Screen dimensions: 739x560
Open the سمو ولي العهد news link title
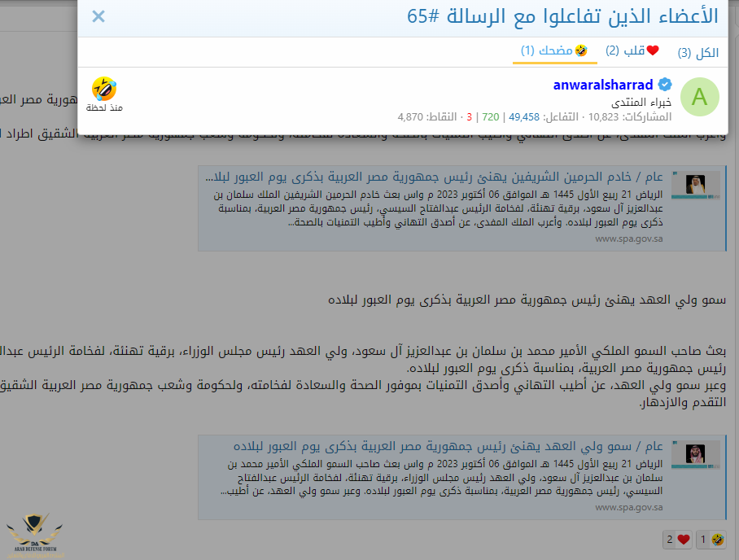(x=448, y=446)
